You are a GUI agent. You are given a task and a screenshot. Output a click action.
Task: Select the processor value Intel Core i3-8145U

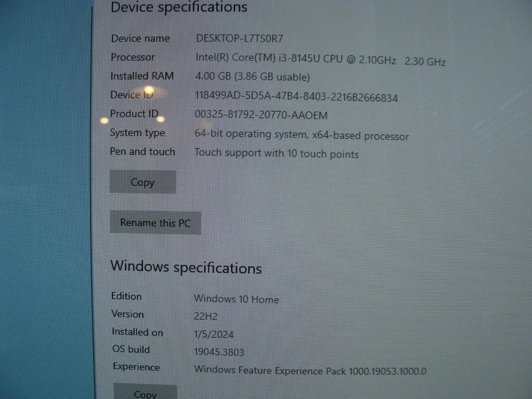click(321, 60)
